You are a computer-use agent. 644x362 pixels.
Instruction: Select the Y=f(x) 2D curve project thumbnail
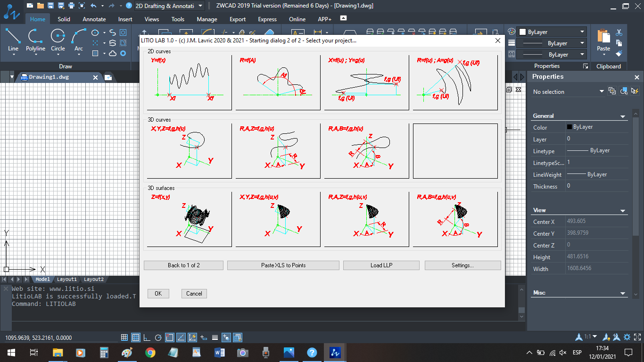tap(189, 82)
